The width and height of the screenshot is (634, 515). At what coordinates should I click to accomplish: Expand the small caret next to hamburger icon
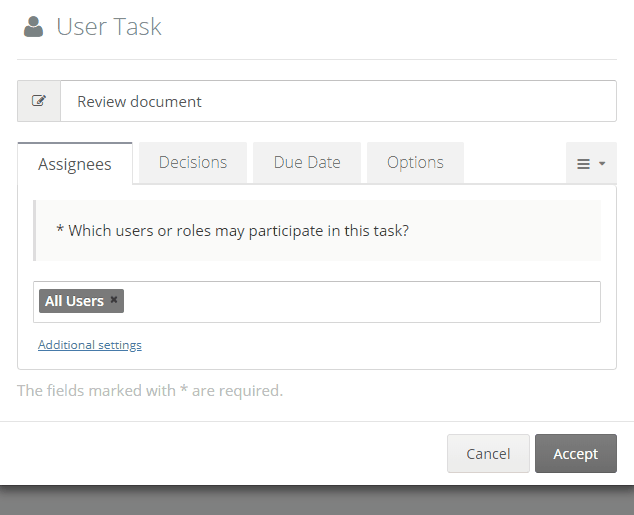pos(602,164)
